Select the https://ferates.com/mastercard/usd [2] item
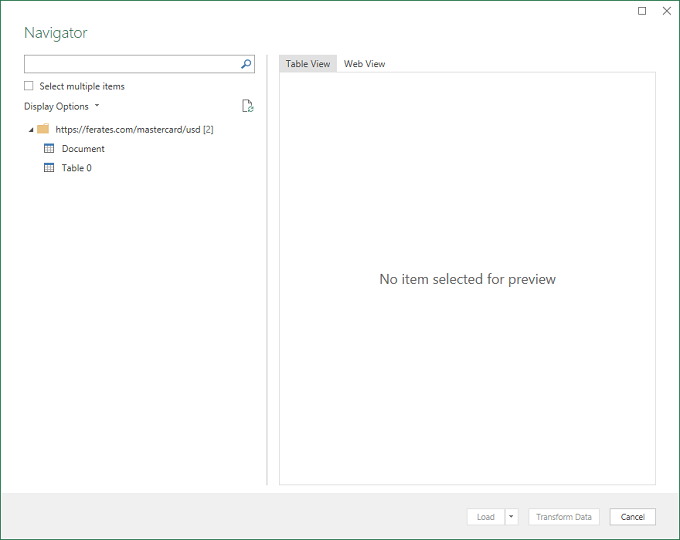The image size is (680, 540). tap(134, 129)
